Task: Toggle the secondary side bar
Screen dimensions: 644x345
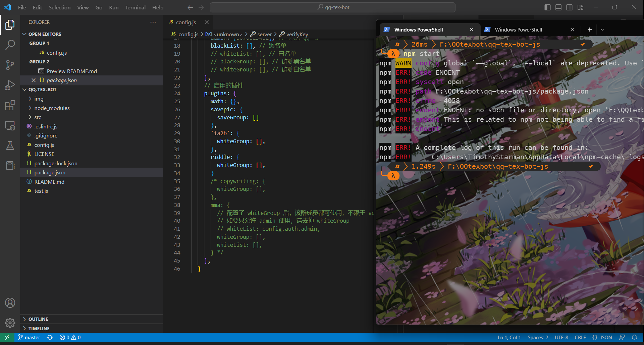Action: [569, 7]
